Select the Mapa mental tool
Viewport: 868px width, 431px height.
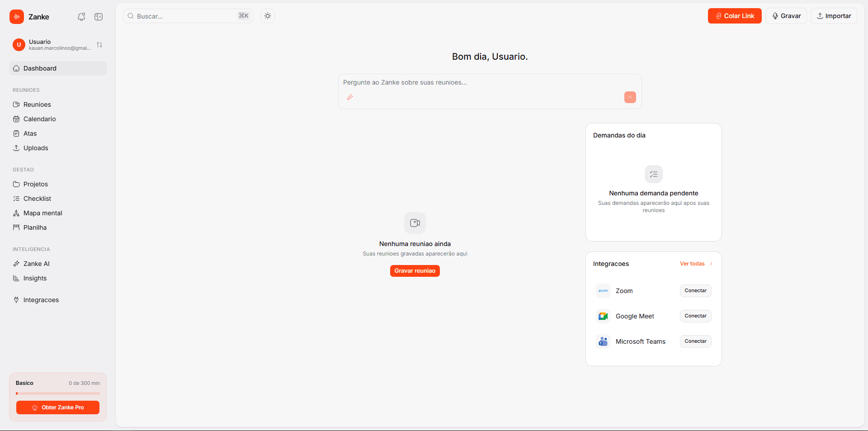[x=42, y=213]
